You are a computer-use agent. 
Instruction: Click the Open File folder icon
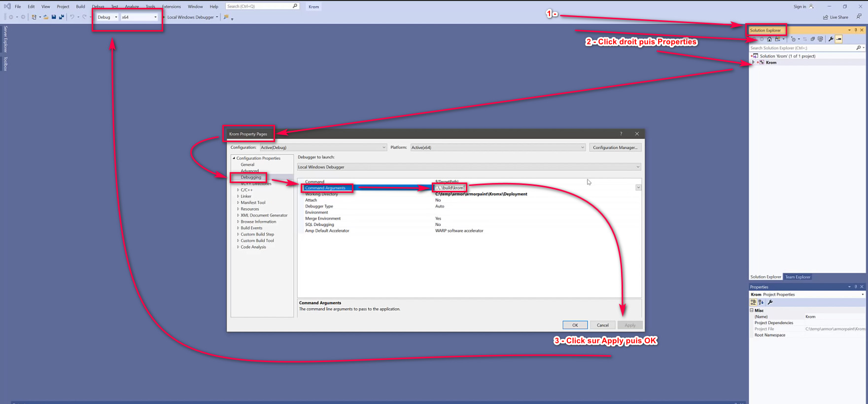[46, 17]
